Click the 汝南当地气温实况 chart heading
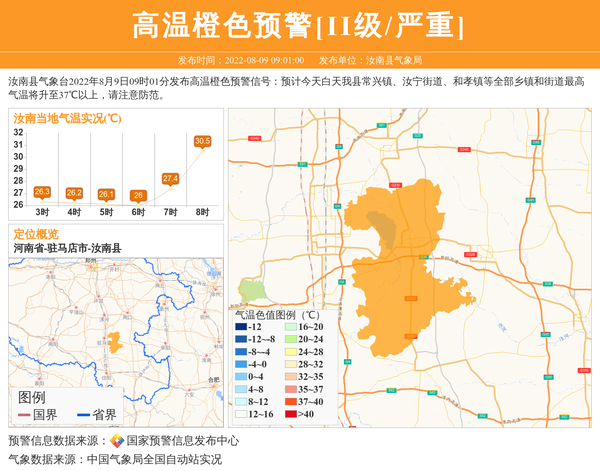The image size is (600, 471). [67, 118]
